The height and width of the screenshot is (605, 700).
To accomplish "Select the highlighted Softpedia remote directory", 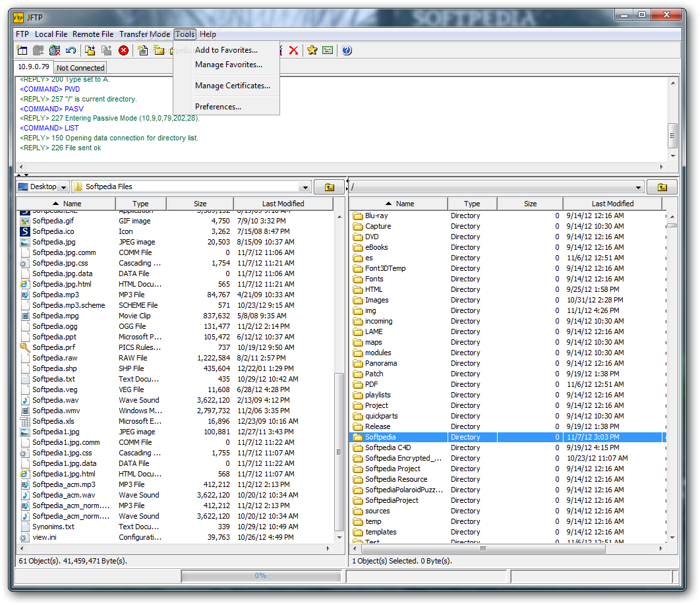I will [x=507, y=437].
